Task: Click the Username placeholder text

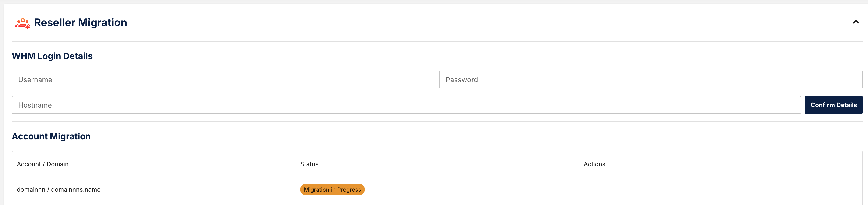Action: click(35, 80)
